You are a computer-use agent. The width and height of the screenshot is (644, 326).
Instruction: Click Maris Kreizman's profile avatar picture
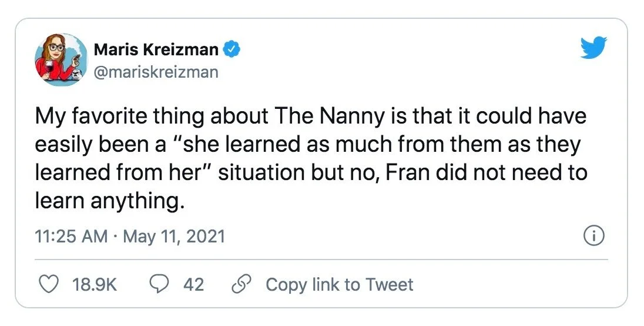(x=60, y=61)
